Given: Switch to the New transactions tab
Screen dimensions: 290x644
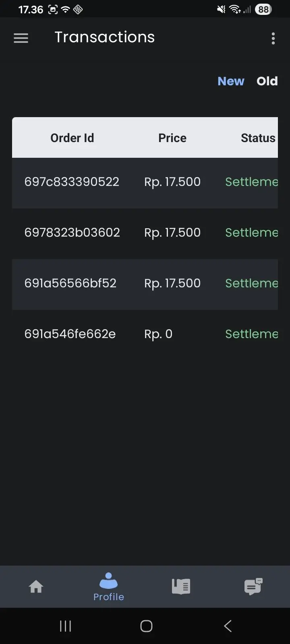Looking at the screenshot, I should click(x=231, y=81).
